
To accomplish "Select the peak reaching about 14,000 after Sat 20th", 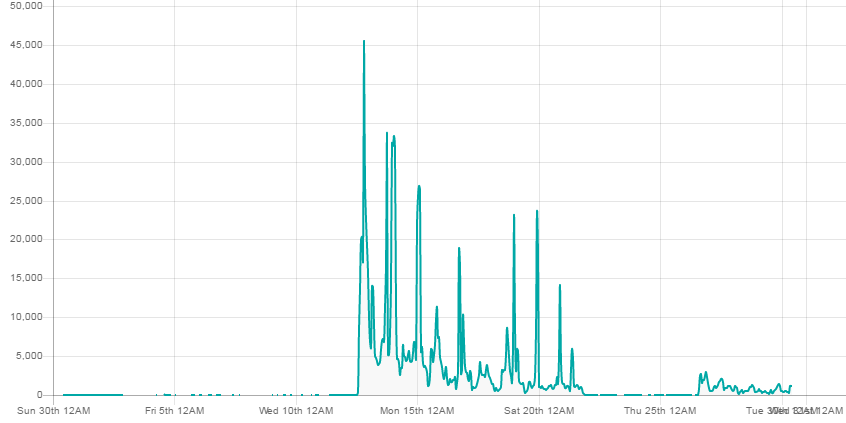I will pos(560,287).
